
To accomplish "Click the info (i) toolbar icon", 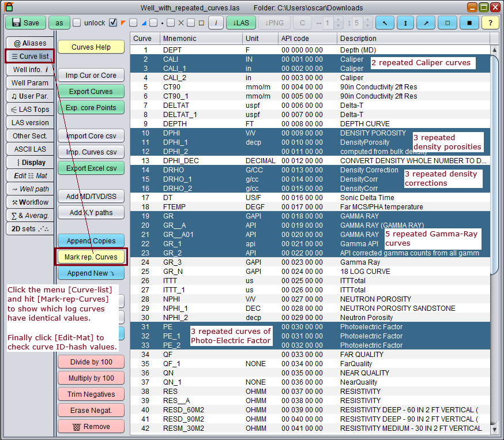I will click(x=216, y=22).
